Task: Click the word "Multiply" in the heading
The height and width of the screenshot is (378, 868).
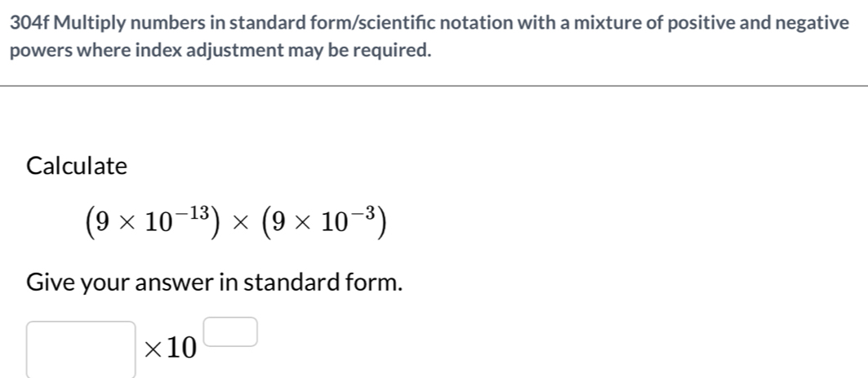Action: click(92, 24)
